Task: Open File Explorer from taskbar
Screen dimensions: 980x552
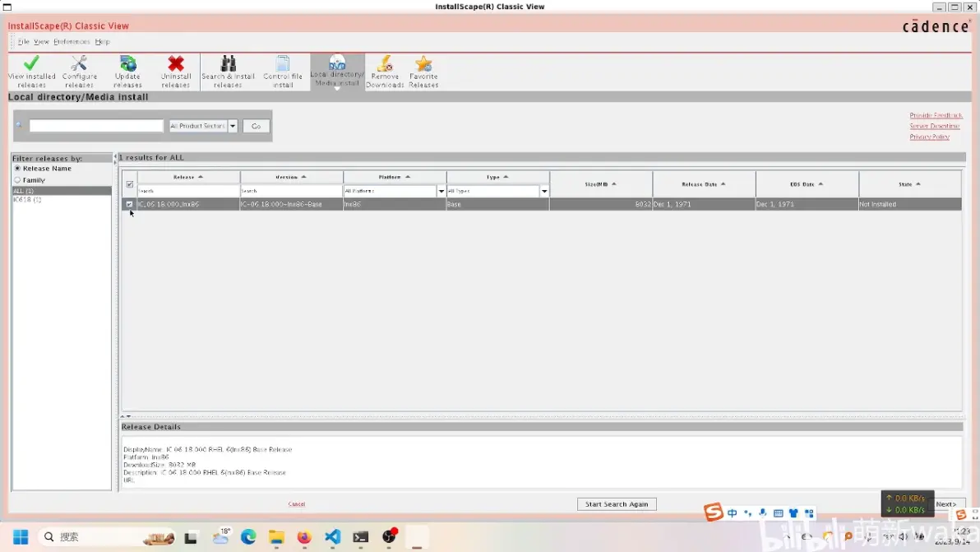Action: pyautogui.click(x=276, y=537)
